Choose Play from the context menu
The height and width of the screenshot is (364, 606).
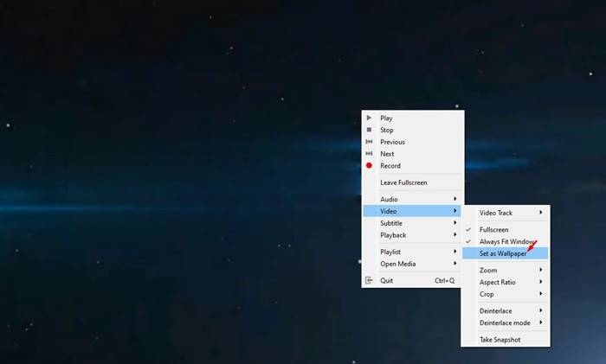[413, 118]
